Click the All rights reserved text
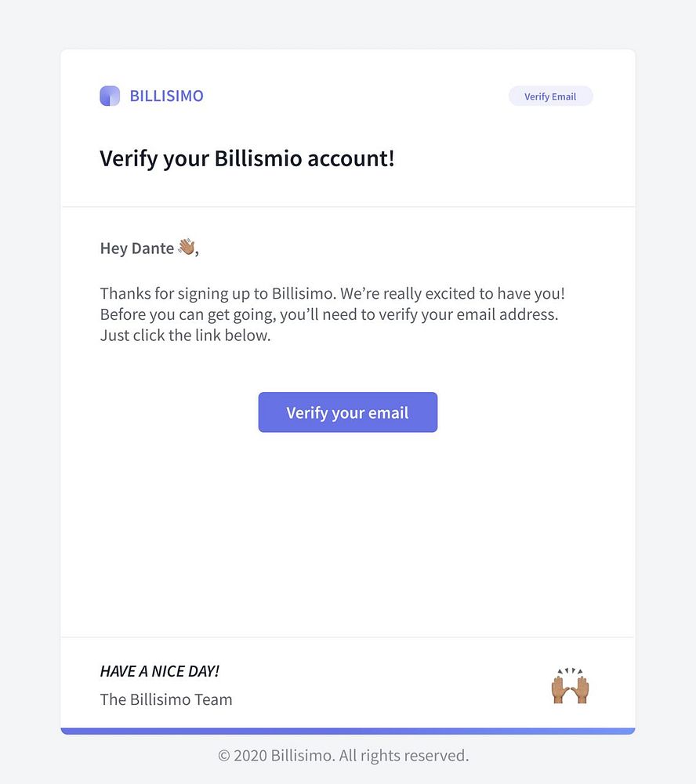 [404, 756]
